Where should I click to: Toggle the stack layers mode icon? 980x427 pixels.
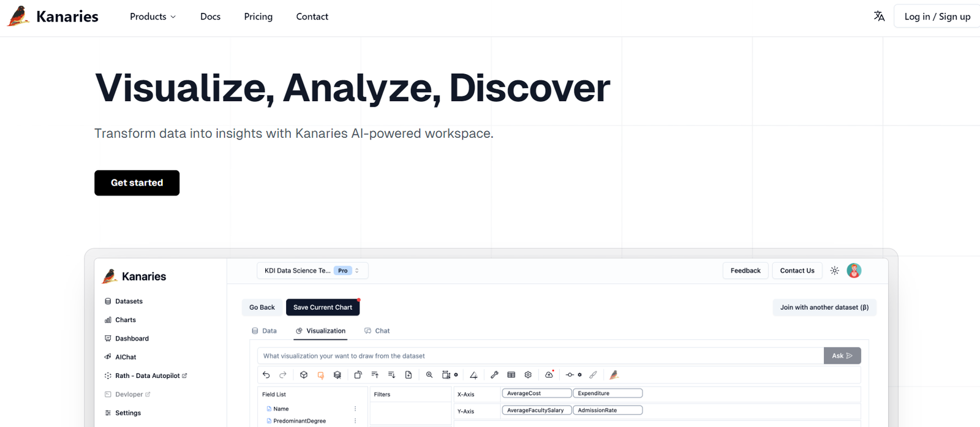[x=337, y=375]
